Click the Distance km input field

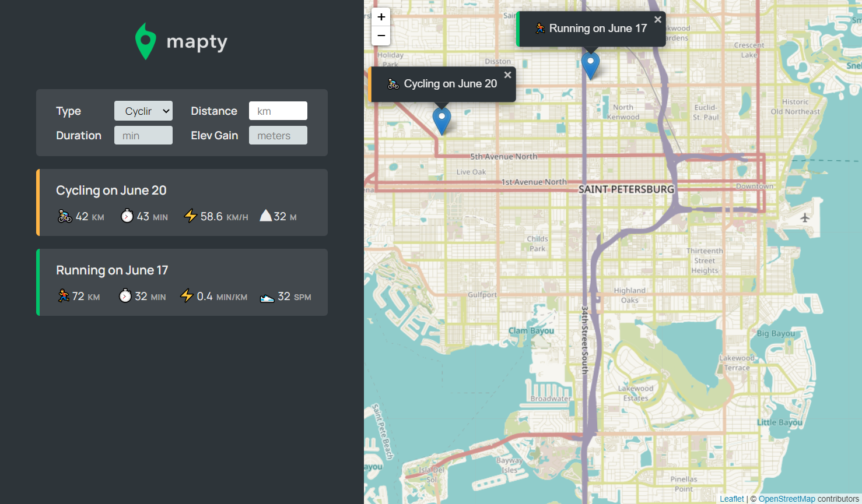278,111
